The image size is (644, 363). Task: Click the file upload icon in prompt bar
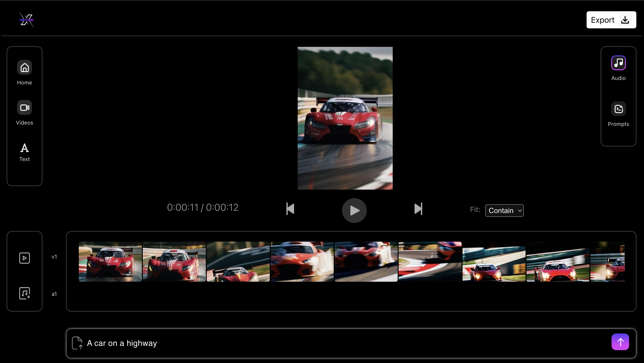tap(77, 343)
